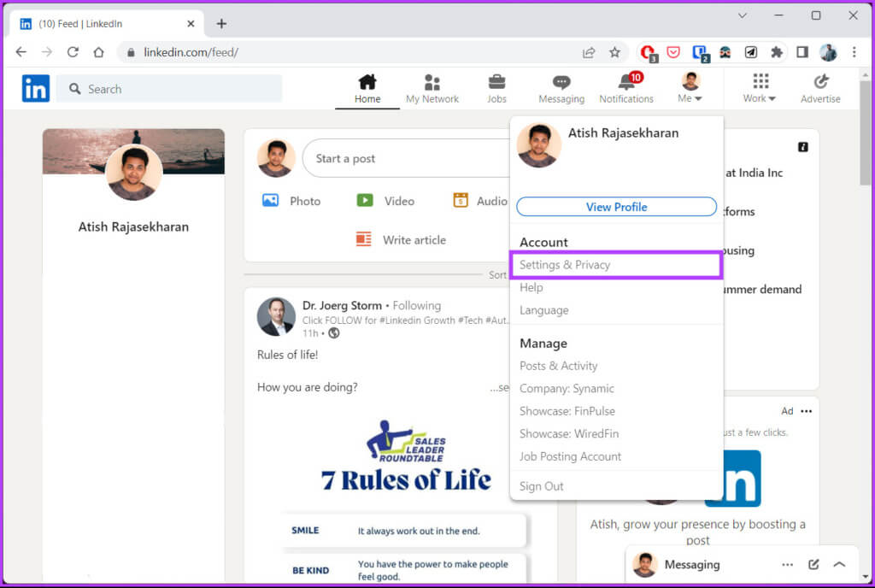875x588 pixels.
Task: Click Dr. Joerg Storm's avatar thumbnail
Action: pyautogui.click(x=276, y=316)
